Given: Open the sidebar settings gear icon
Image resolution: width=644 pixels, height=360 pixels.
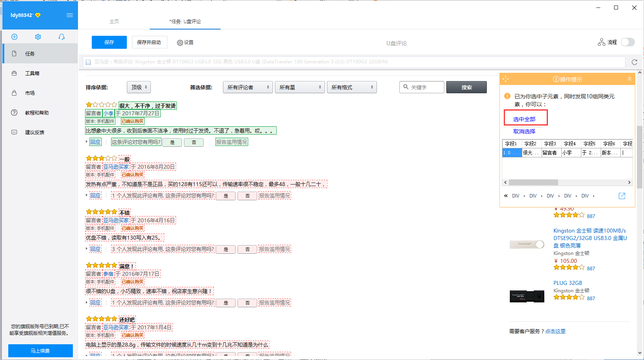Looking at the screenshot, I should pyautogui.click(x=38, y=37).
